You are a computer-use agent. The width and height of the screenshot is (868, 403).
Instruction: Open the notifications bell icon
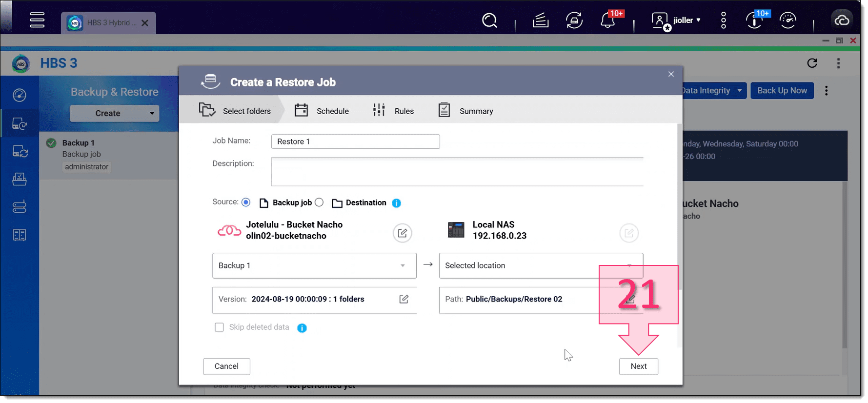click(607, 20)
